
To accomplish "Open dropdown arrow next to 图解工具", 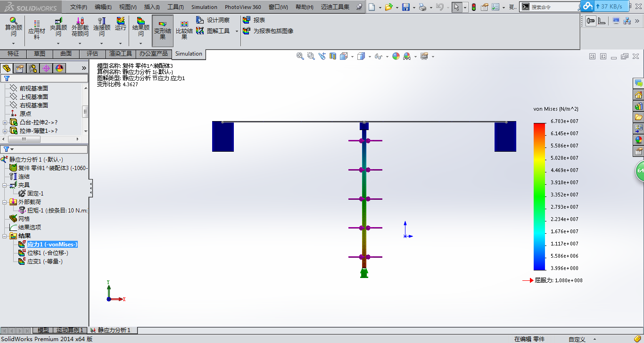I will coord(237,31).
